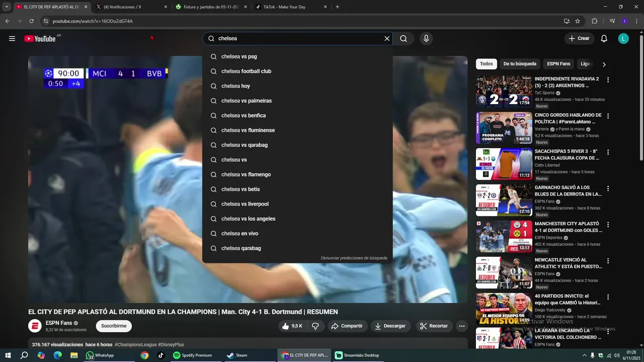The height and width of the screenshot is (362, 644).
Task: Show more filter chips with right arrow
Action: click(x=604, y=64)
